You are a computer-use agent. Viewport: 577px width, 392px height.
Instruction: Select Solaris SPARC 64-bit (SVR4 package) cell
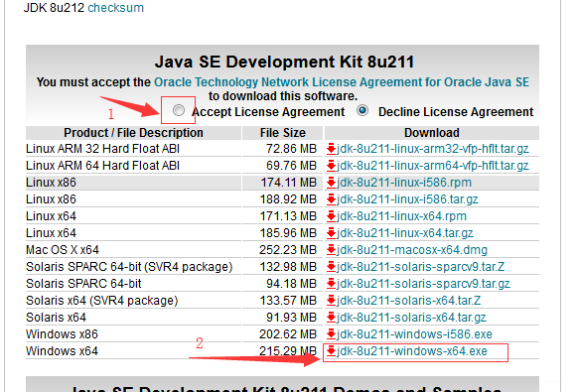134,267
